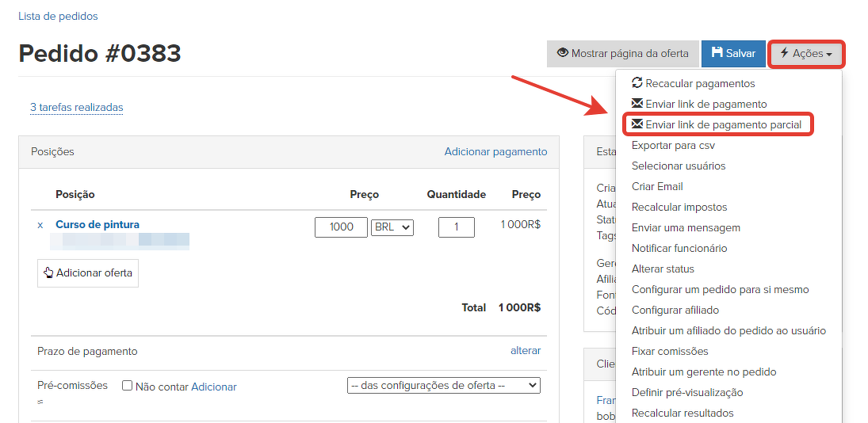
Task: Click the lightning bolt icon on Ações
Action: pyautogui.click(x=784, y=53)
